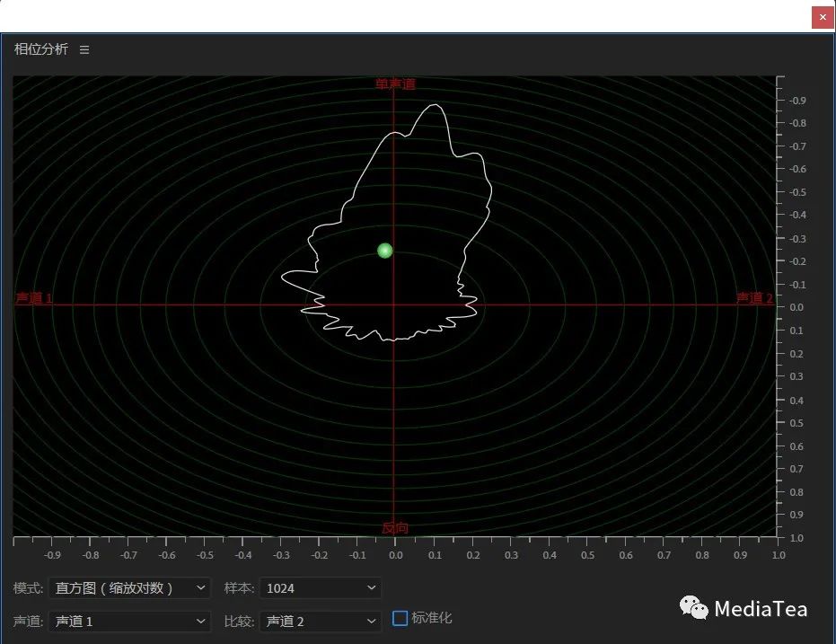Click the 相位分析 panel tab title

41,49
